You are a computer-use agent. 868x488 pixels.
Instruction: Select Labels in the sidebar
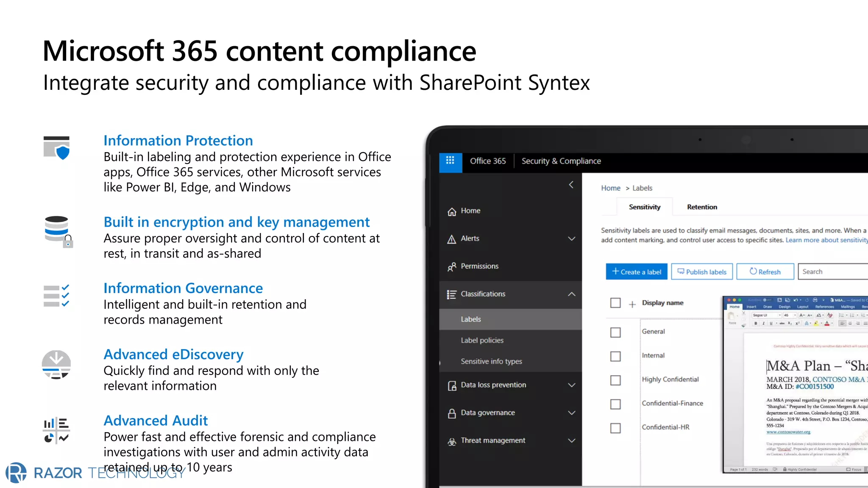click(510, 319)
